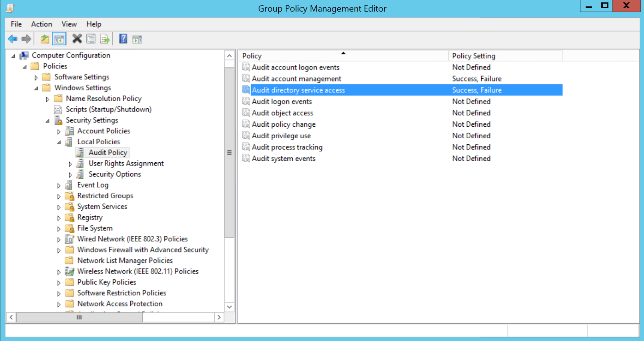The image size is (644, 341).
Task: Click the Security Settings lock folder icon
Action: (x=58, y=120)
